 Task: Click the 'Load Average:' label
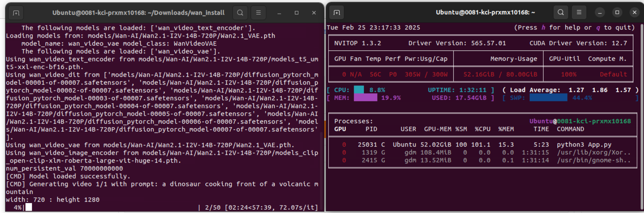click(x=535, y=90)
